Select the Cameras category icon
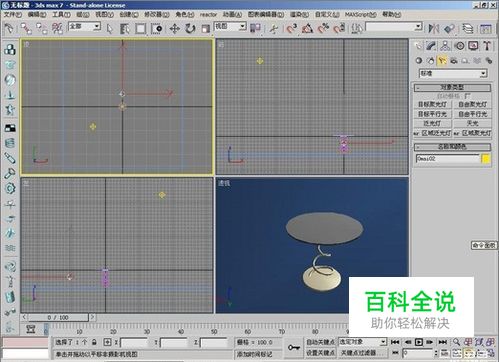Image resolution: width=499 pixels, height=362 pixels. point(454,60)
